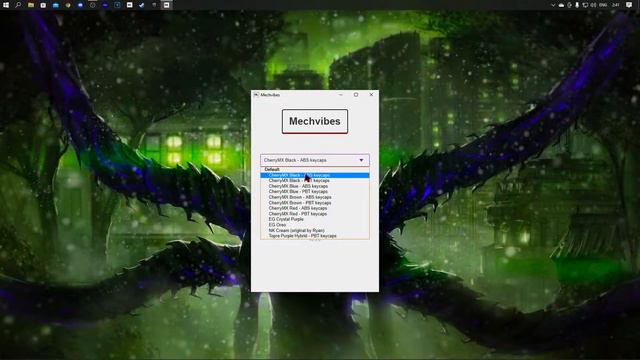The image size is (640, 360).
Task: Maximize the Mechvibes window
Action: (x=356, y=95)
